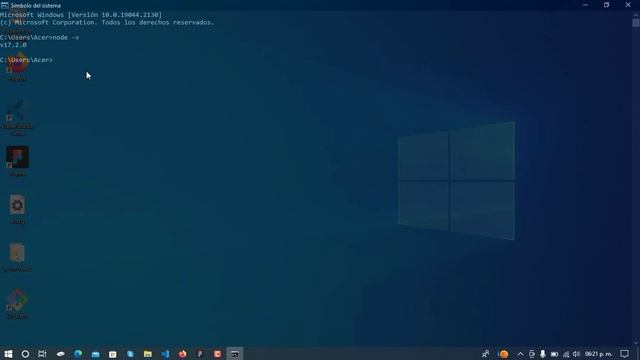Screen dimensions: 640x360
Task: Open network connections tray icon
Action: click(566, 354)
